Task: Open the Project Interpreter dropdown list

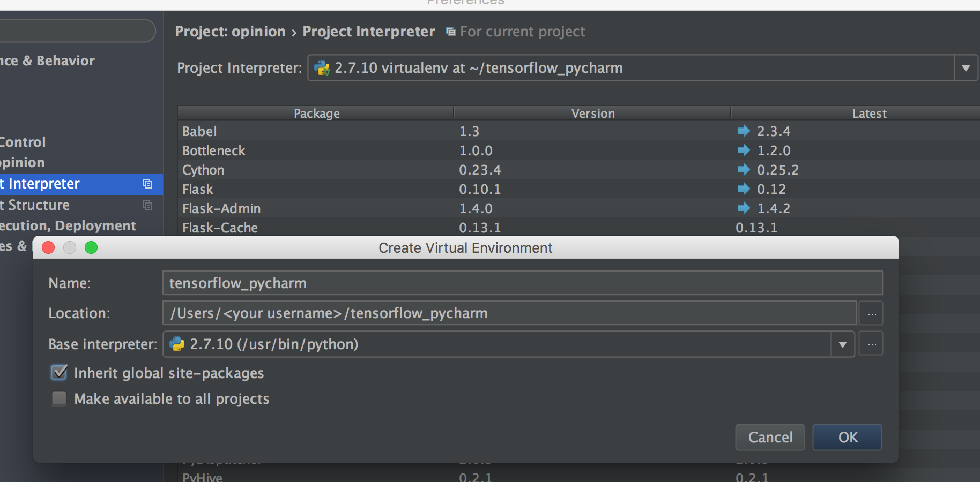Action: tap(966, 68)
